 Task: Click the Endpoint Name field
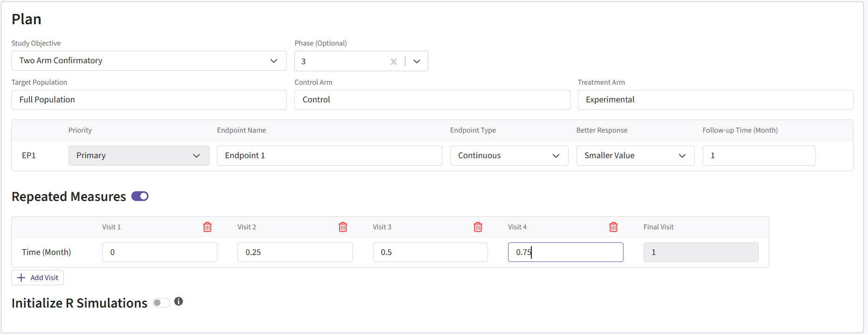click(329, 155)
